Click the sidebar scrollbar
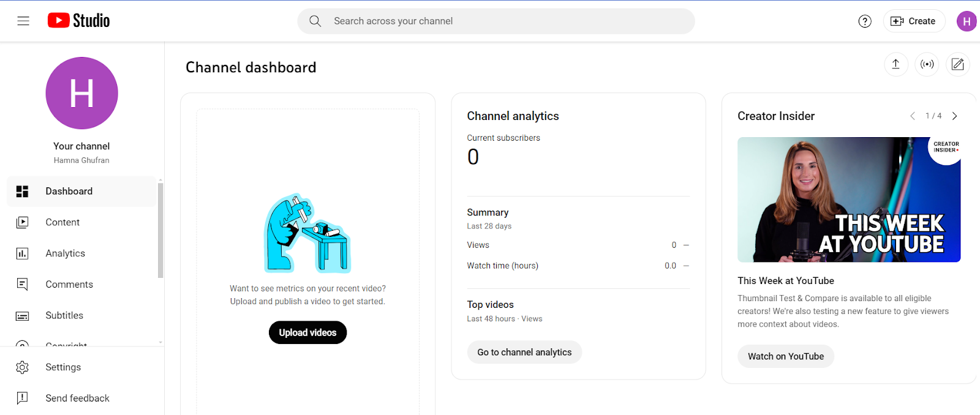980x415 pixels. (x=160, y=230)
